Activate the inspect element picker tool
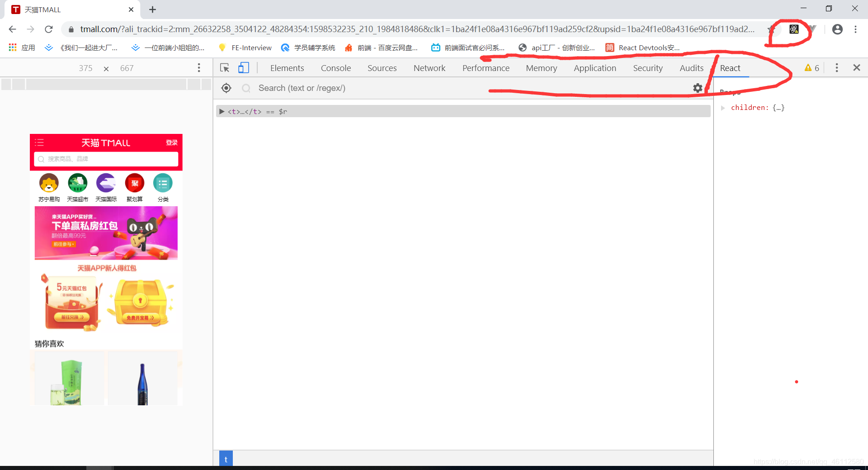Screen dimensions: 868x470 [x=225, y=68]
